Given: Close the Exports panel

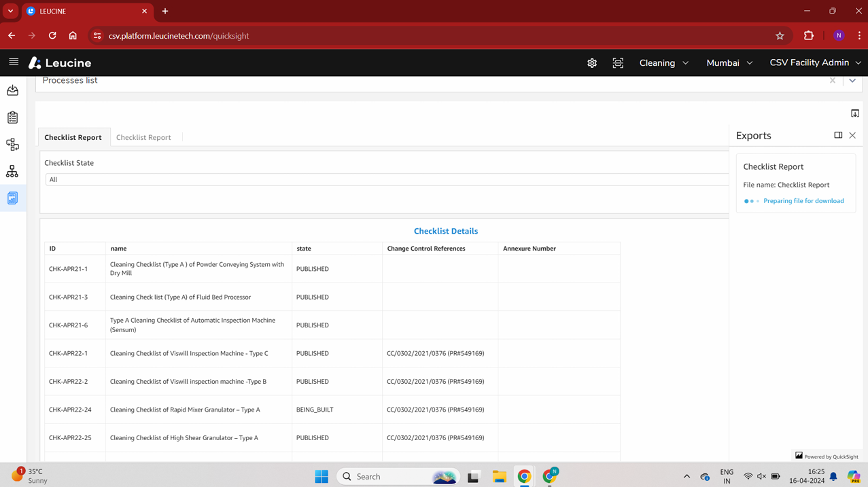Looking at the screenshot, I should pyautogui.click(x=852, y=135).
